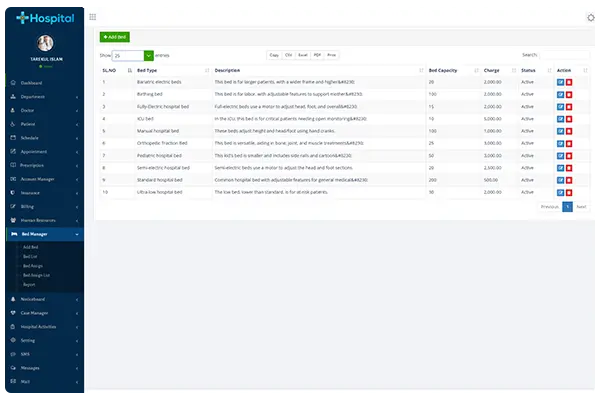
Task: Delete the Birthing bed entry
Action: click(569, 93)
